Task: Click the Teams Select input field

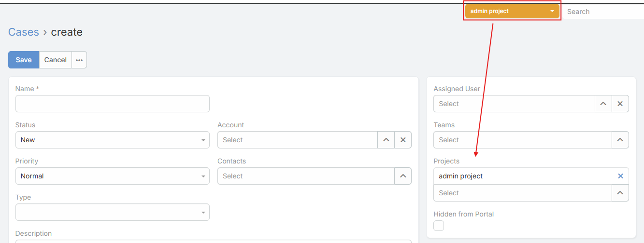Action: click(x=522, y=140)
